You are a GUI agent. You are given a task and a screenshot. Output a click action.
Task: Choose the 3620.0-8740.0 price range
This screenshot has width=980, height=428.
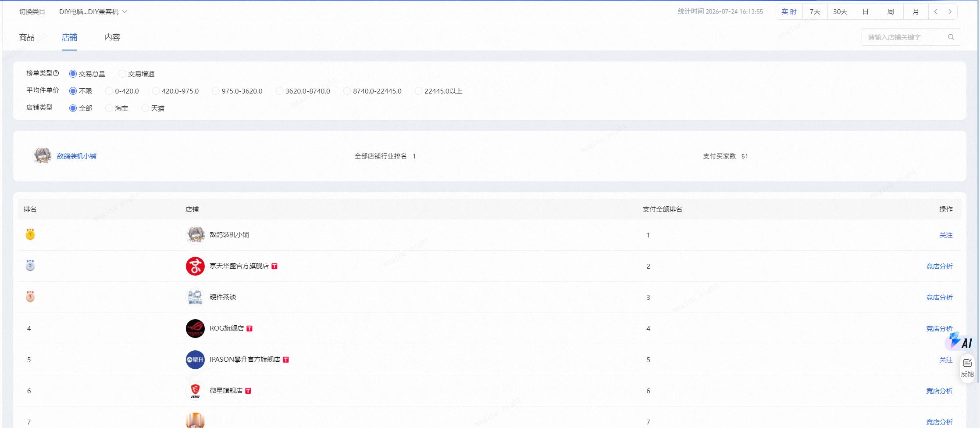coord(280,91)
